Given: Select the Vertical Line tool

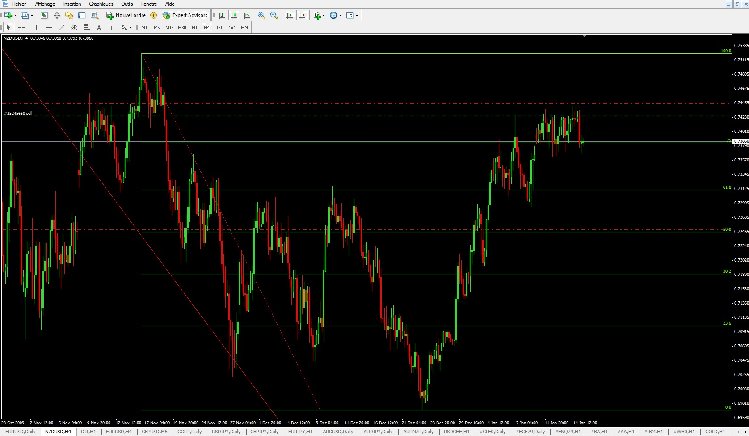Looking at the screenshot, I should 36,28.
